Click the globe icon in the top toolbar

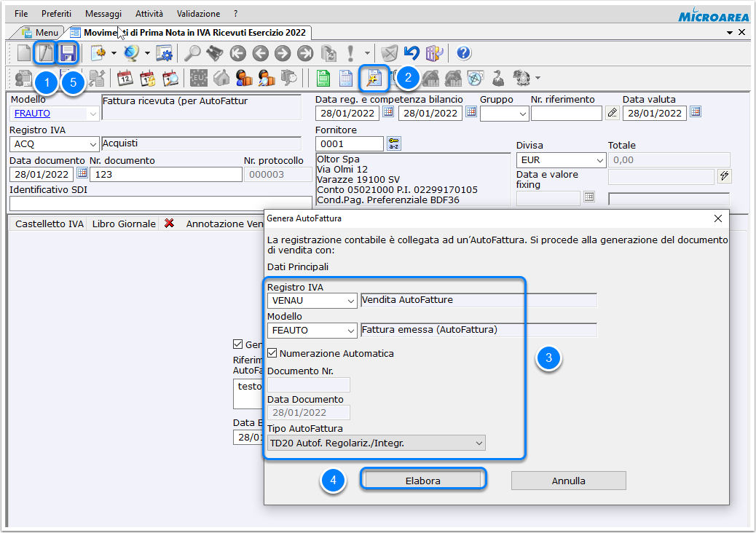click(x=131, y=53)
